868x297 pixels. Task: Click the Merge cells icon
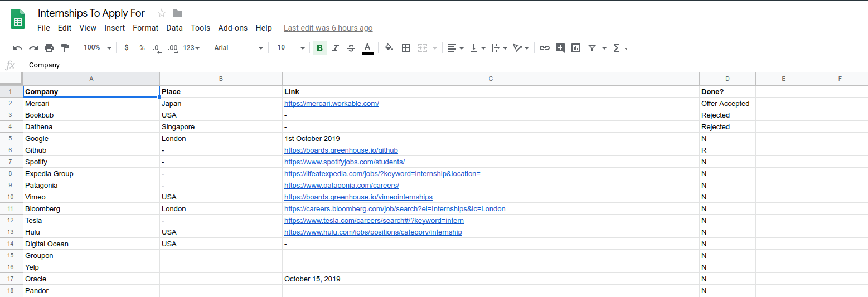pyautogui.click(x=423, y=48)
